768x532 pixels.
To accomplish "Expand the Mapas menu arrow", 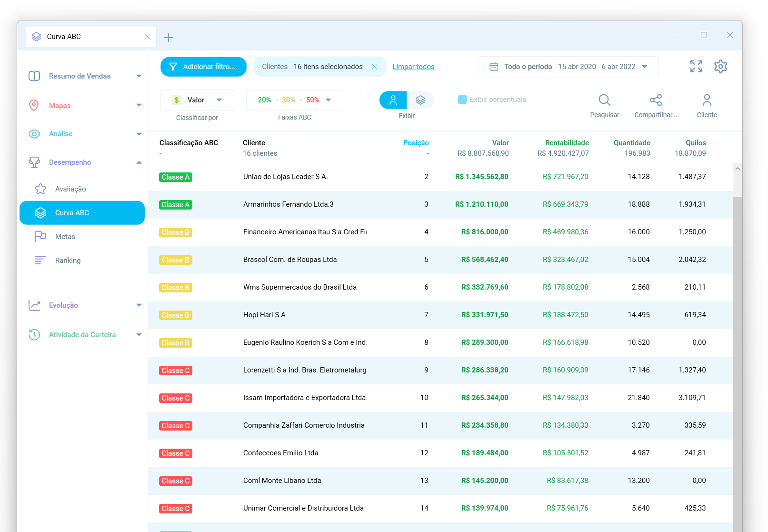I will [139, 105].
